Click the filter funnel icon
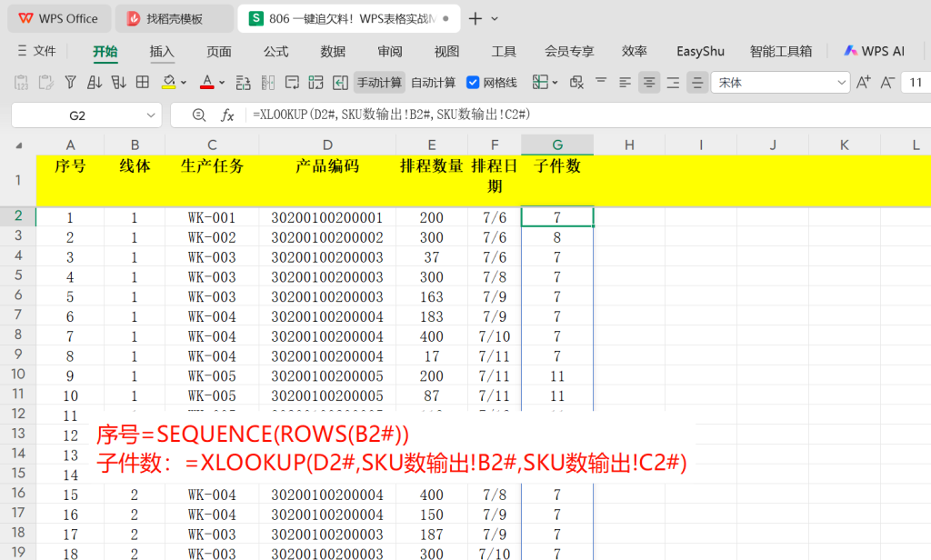This screenshot has width=931, height=560. pyautogui.click(x=70, y=83)
